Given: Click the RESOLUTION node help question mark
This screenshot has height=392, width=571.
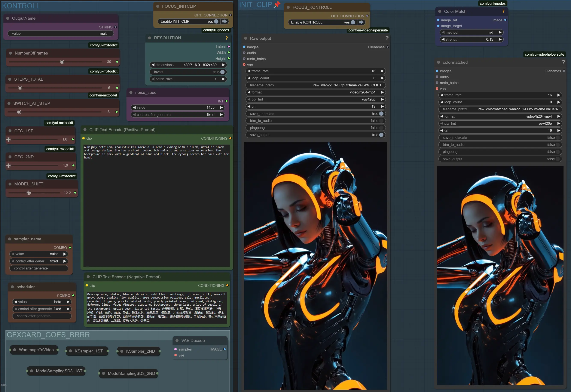Looking at the screenshot, I should (227, 38).
